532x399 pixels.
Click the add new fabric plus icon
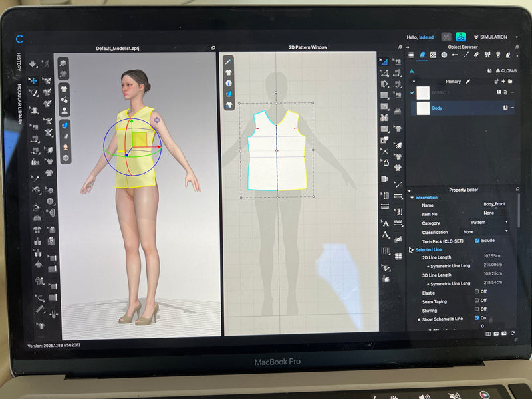tap(503, 81)
